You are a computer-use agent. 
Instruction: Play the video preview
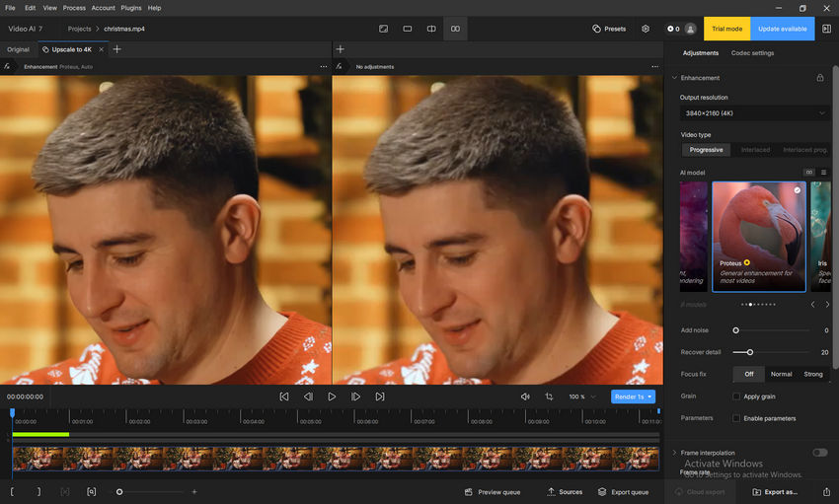(x=332, y=396)
